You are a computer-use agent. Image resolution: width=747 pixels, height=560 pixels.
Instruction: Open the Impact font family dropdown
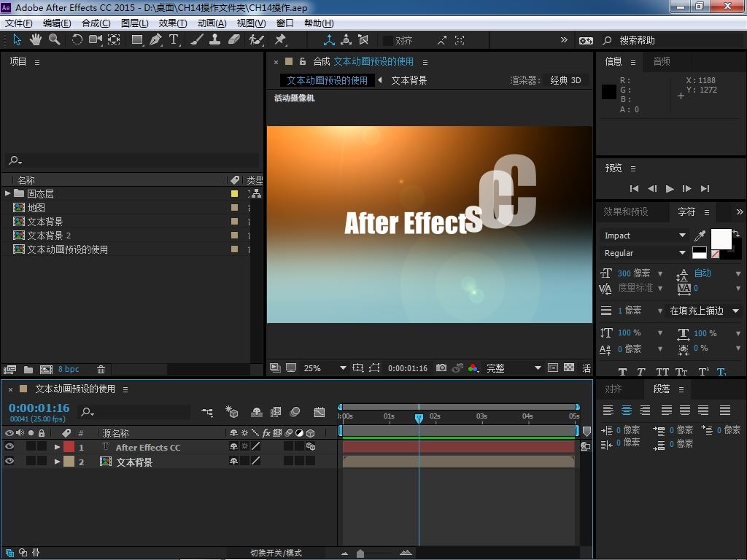[644, 236]
